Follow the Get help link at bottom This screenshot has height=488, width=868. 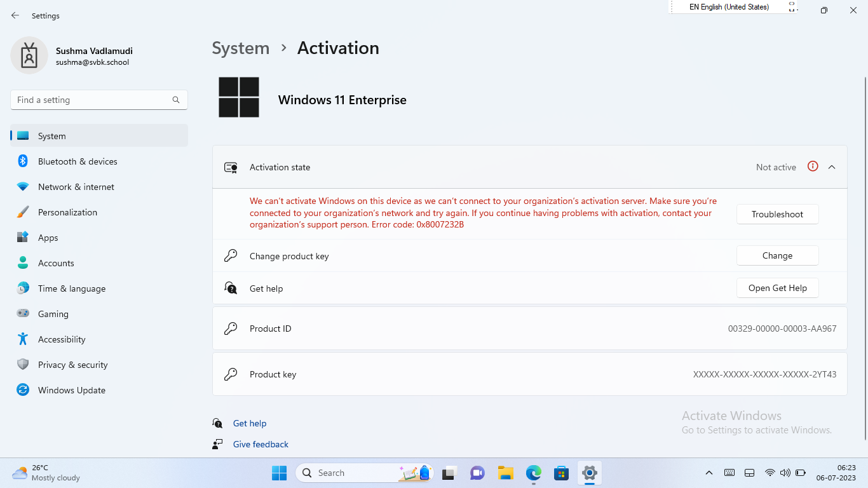coord(250,423)
